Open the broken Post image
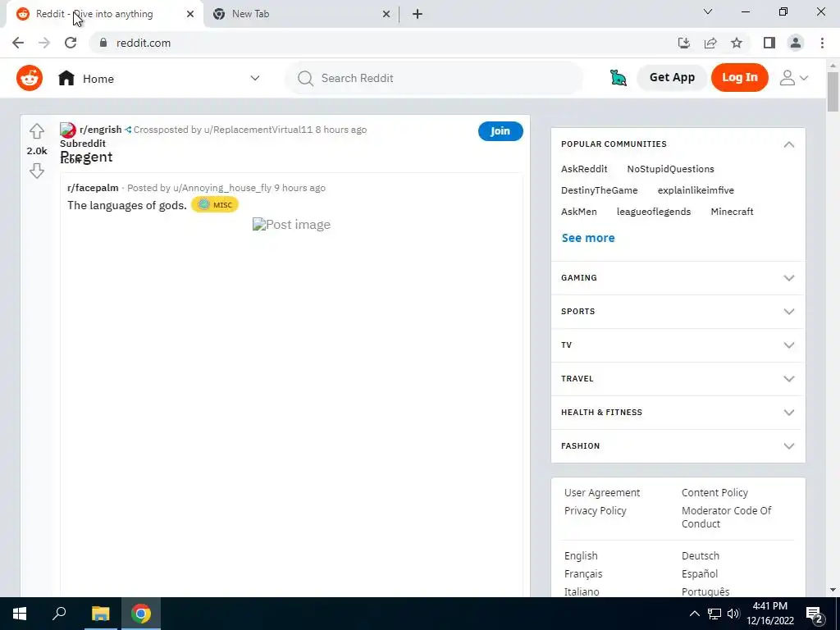The width and height of the screenshot is (840, 630). tap(291, 225)
